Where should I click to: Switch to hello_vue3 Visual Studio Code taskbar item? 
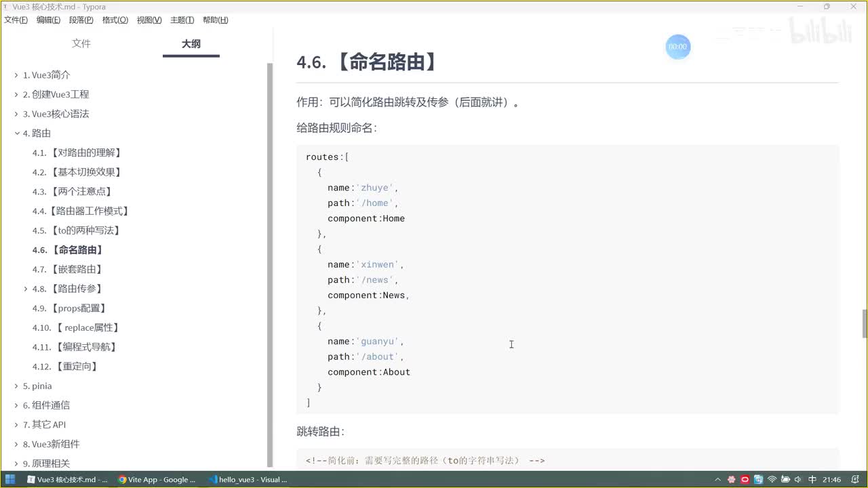pos(249,479)
